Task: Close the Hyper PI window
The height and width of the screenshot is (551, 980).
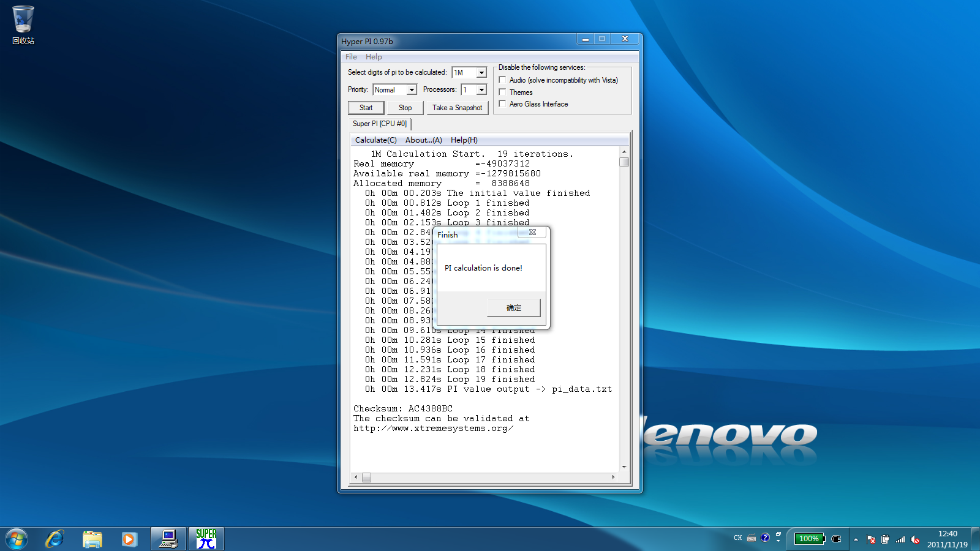Action: tap(625, 39)
